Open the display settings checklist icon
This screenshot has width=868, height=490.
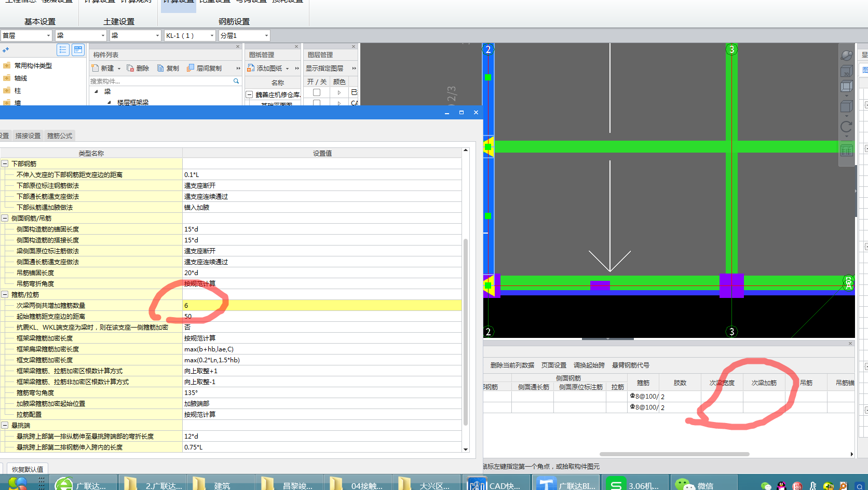847,151
